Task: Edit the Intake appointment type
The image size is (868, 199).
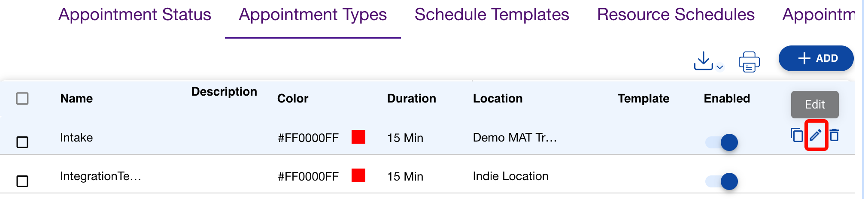Action: (x=816, y=136)
